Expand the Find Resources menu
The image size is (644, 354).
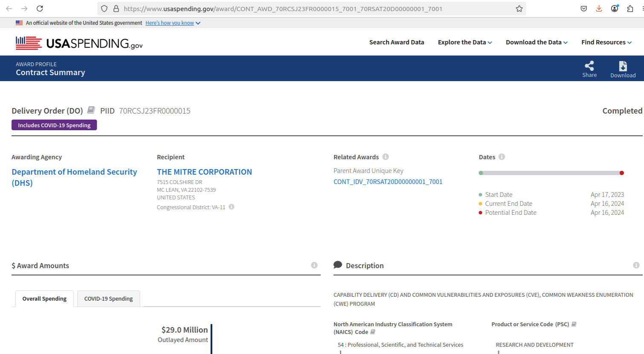(x=606, y=42)
